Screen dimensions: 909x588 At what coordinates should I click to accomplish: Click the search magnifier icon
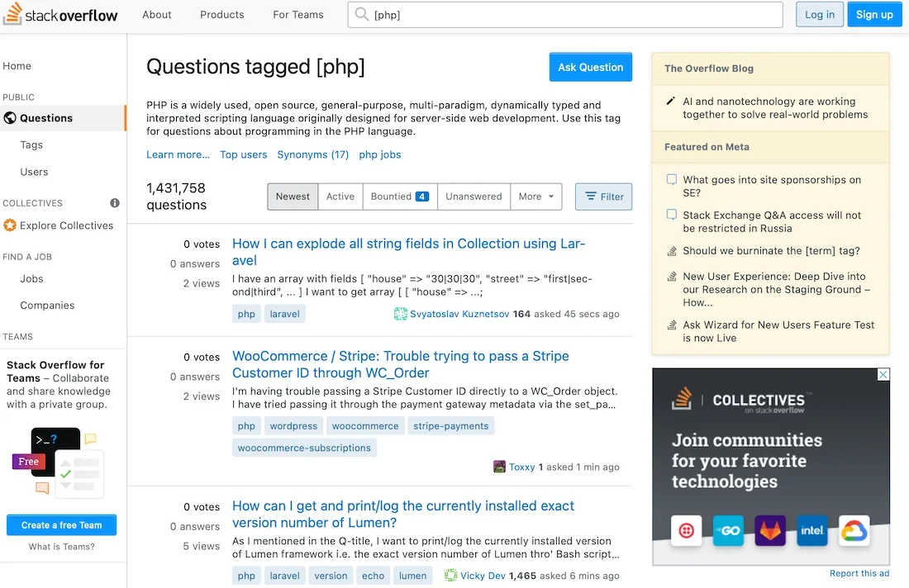click(360, 14)
